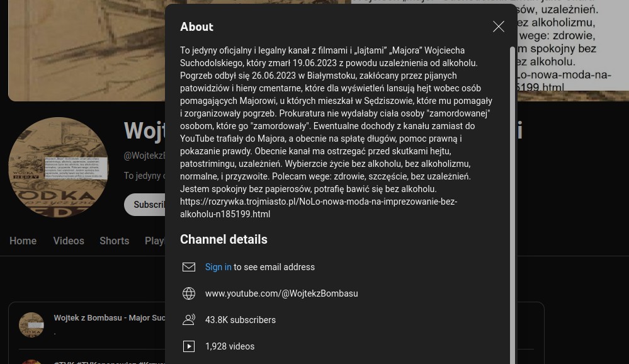The width and height of the screenshot is (629, 364).
Task: Click the www.youtube.com/@WojtekzBombasu channel URL
Action: coord(281,293)
